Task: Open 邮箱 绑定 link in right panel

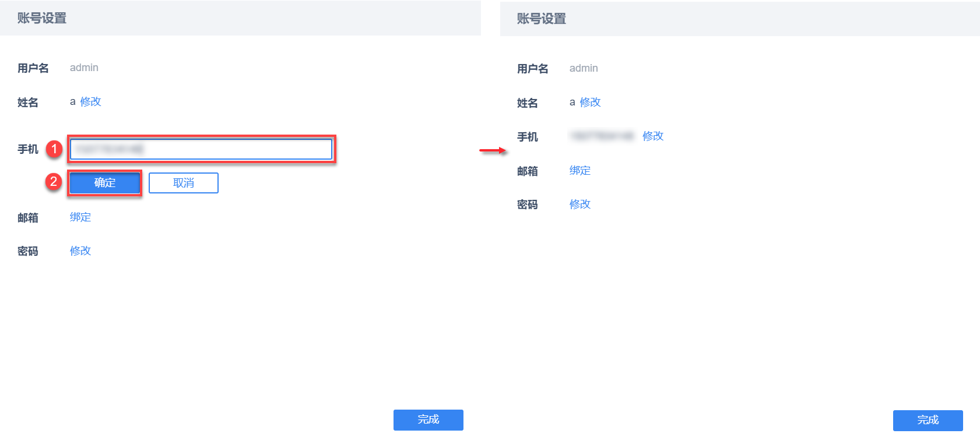Action: 580,170
